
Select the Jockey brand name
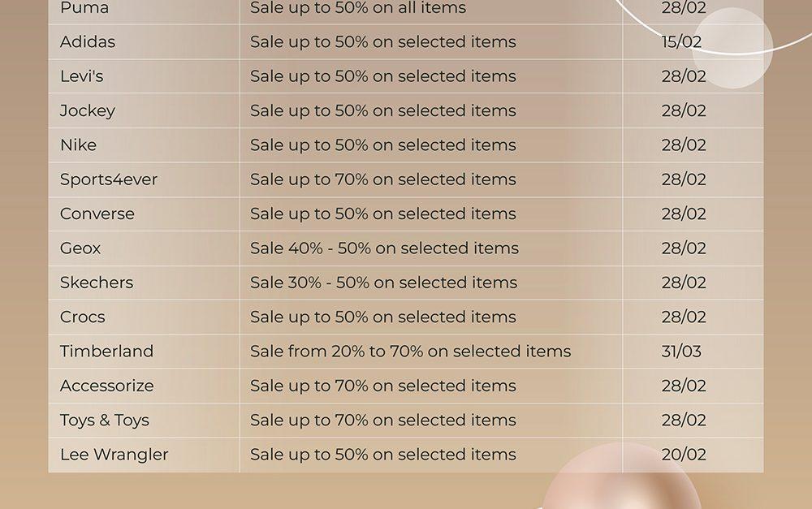(87, 110)
